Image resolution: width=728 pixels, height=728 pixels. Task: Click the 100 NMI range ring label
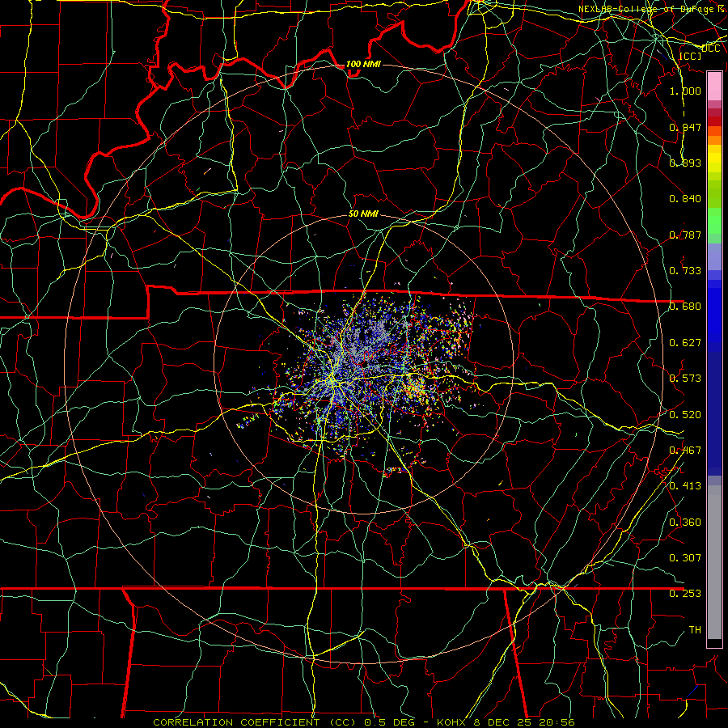363,64
